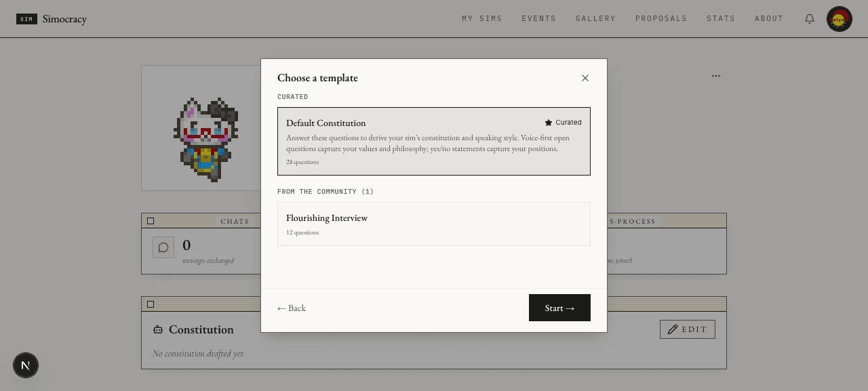This screenshot has width=868, height=391.
Task: Open the My Sims menu item
Action: click(x=482, y=19)
